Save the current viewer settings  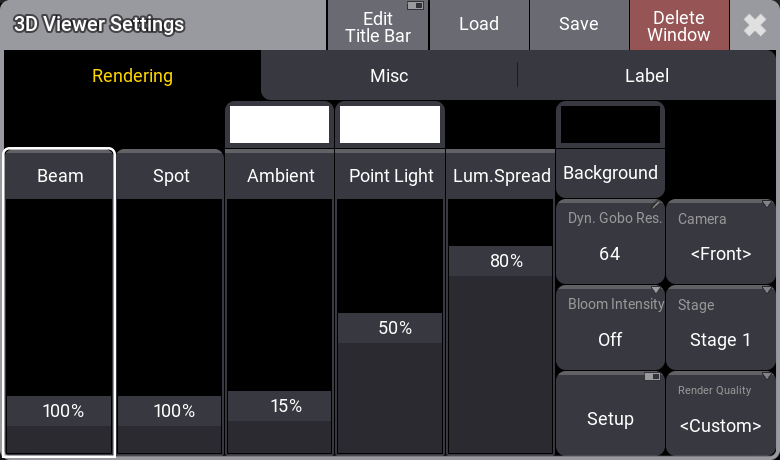click(x=578, y=25)
